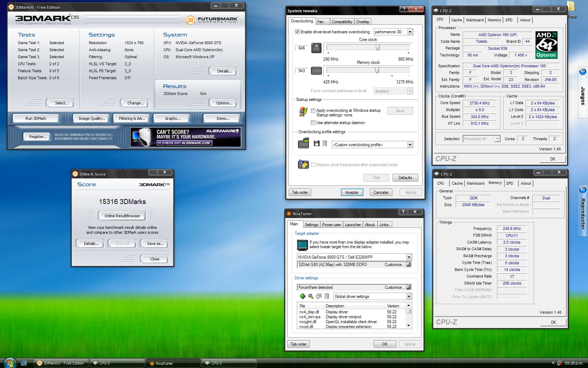Click the network tray icon
The width and height of the screenshot is (588, 368).
coord(559,363)
